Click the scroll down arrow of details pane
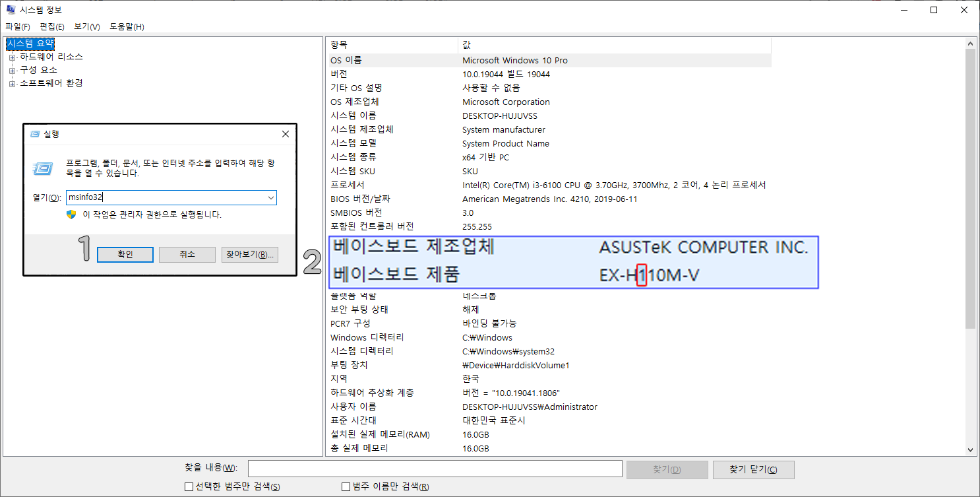Image resolution: width=980 pixels, height=497 pixels. coord(970,449)
